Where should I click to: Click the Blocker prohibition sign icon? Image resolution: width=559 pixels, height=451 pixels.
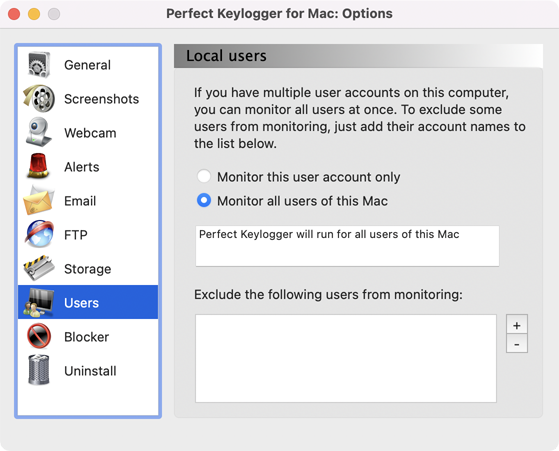click(39, 336)
